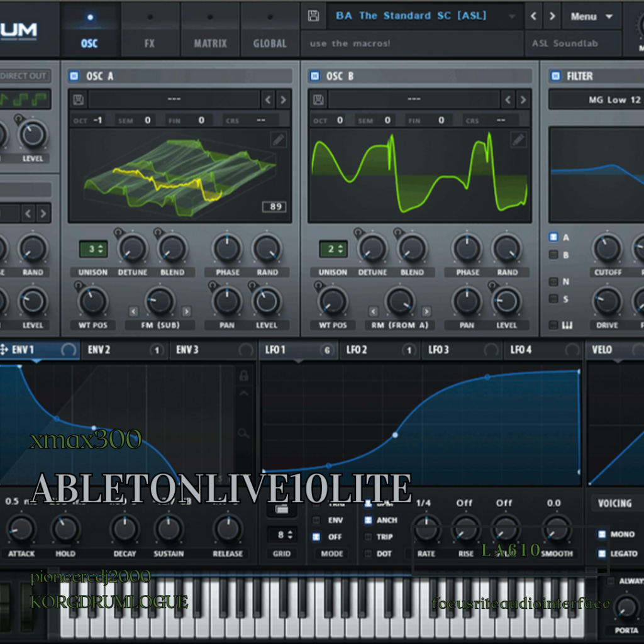Screen dimensions: 644x644
Task: Toggle filter routing B checkbox
Action: [553, 255]
